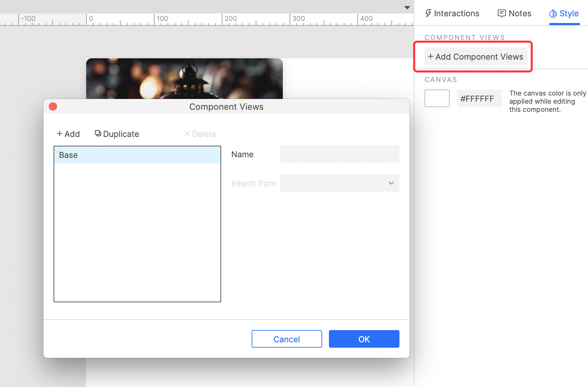
Task: Focus the Name input field
Action: tap(339, 154)
